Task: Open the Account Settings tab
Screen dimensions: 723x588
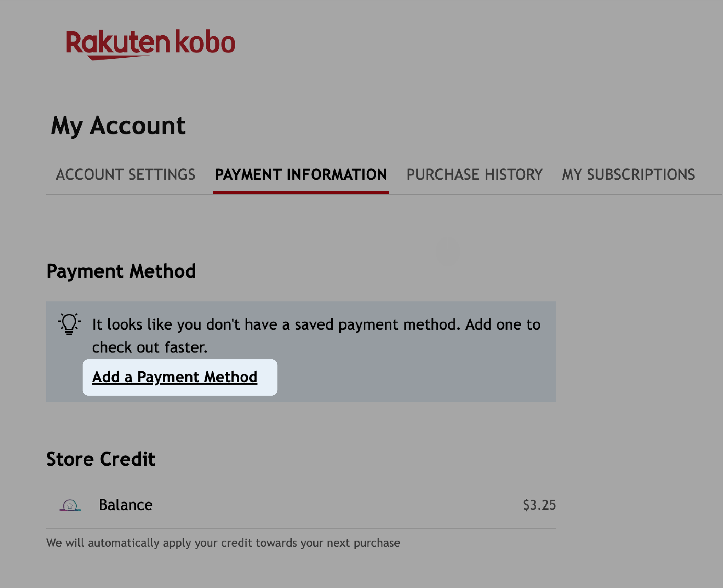Action: click(x=126, y=175)
